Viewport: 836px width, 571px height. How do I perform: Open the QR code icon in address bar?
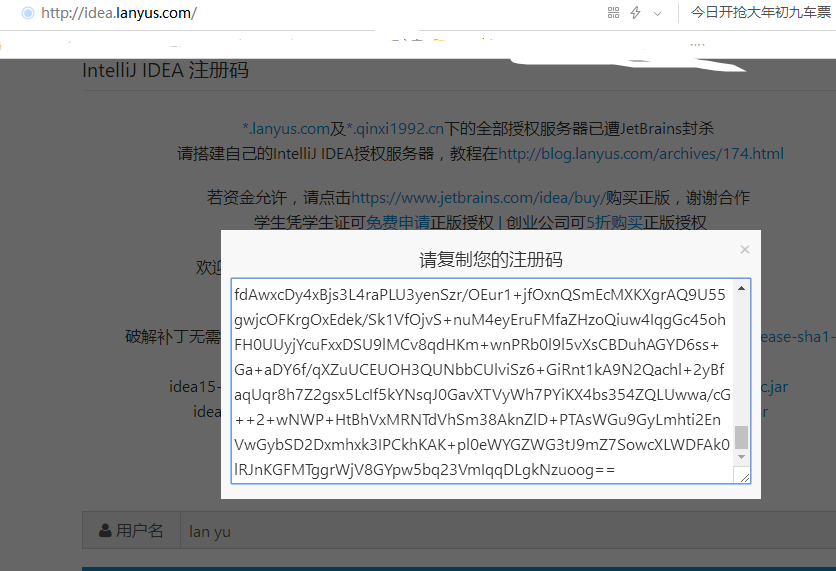613,13
